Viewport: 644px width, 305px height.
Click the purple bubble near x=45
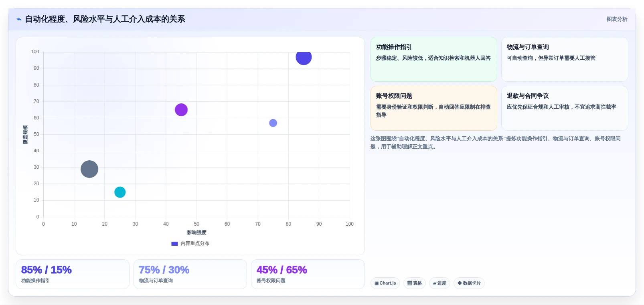181,110
